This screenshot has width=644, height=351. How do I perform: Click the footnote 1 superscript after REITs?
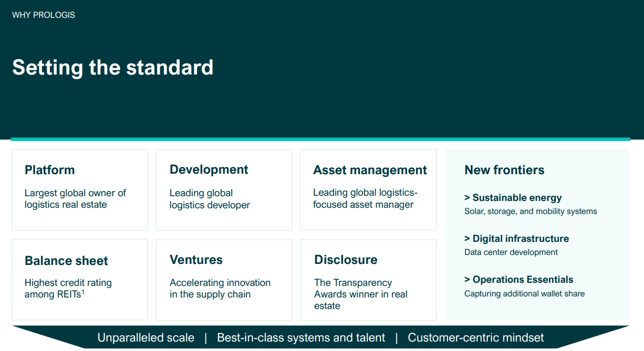click(83, 292)
